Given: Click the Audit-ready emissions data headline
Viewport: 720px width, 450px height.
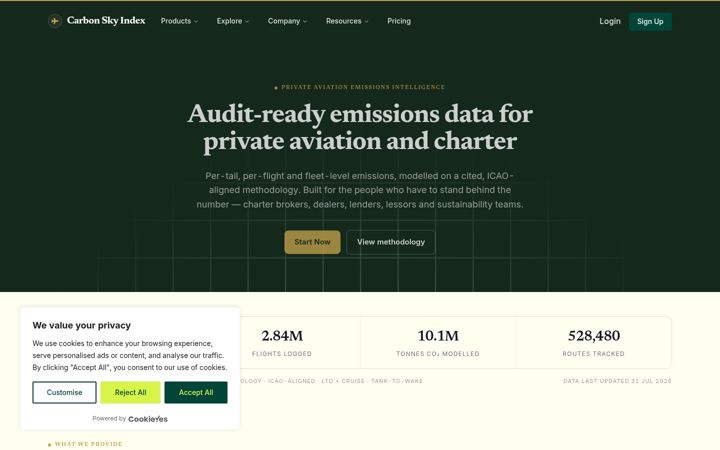Looking at the screenshot, I should tap(360, 127).
